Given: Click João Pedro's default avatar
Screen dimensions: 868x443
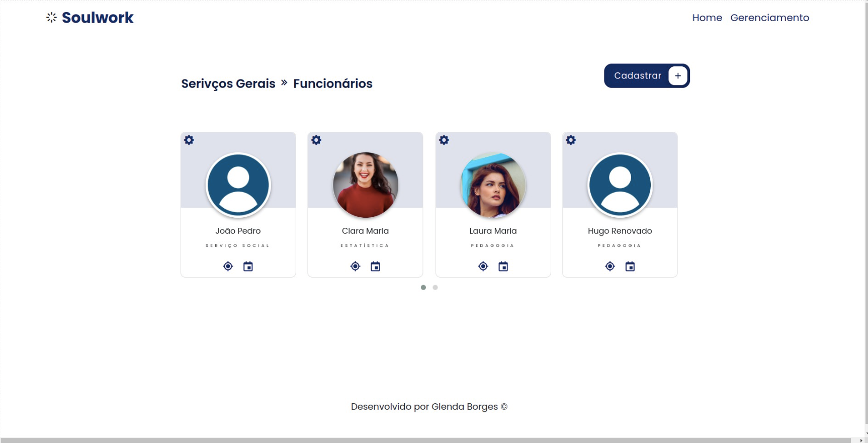Looking at the screenshot, I should [x=238, y=185].
